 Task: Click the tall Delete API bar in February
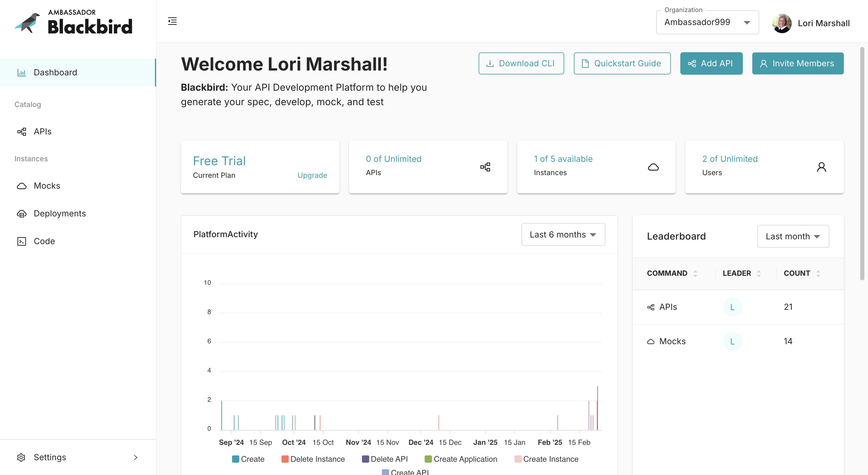[597, 407]
